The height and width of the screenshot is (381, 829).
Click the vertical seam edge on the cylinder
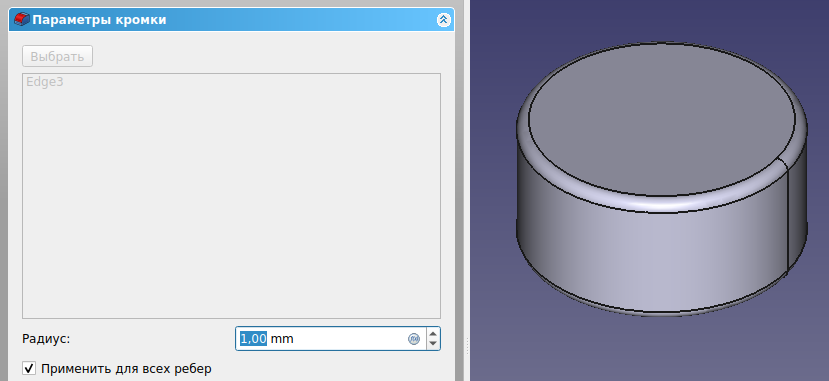(x=788, y=217)
